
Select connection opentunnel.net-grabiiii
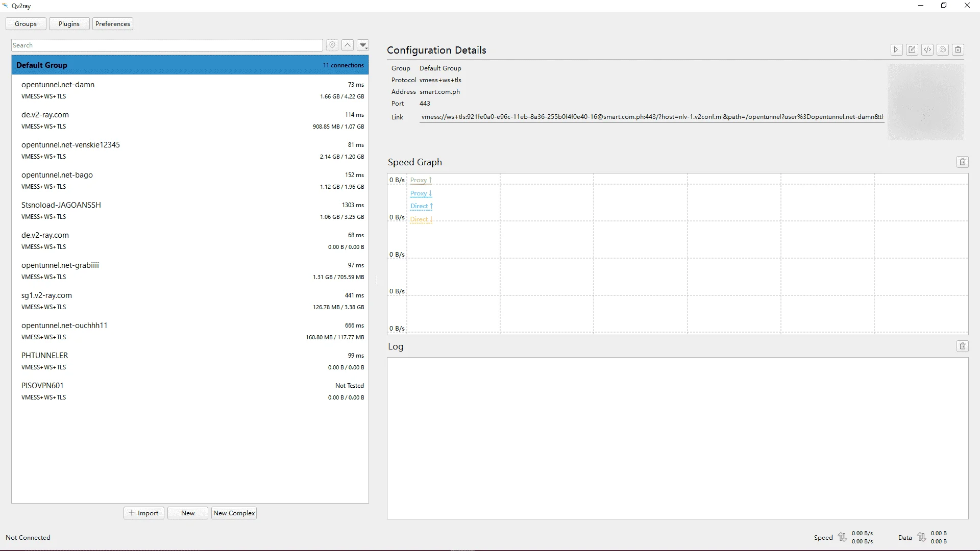click(190, 271)
